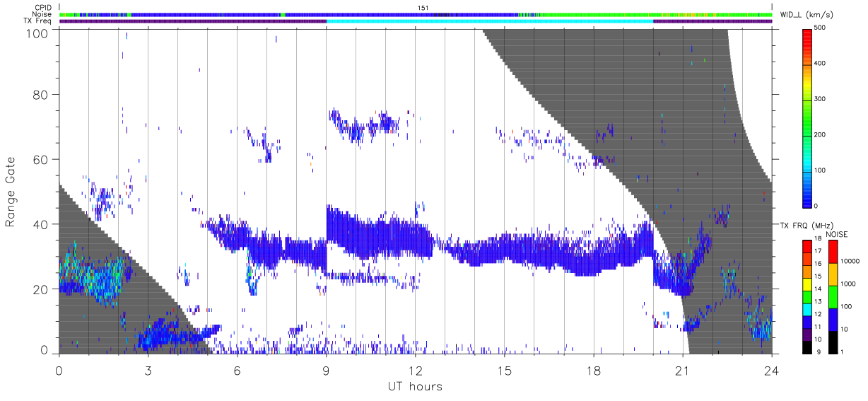Viewport: 868px width, 401px height.
Task: Pick the blue swatch in NOISE legend
Action: 833,320
